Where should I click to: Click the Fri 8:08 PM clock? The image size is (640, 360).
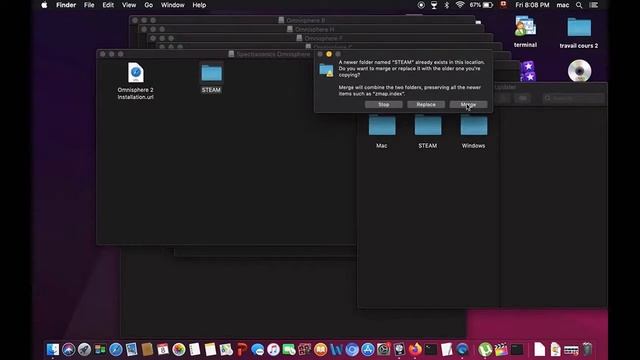tap(532, 5)
